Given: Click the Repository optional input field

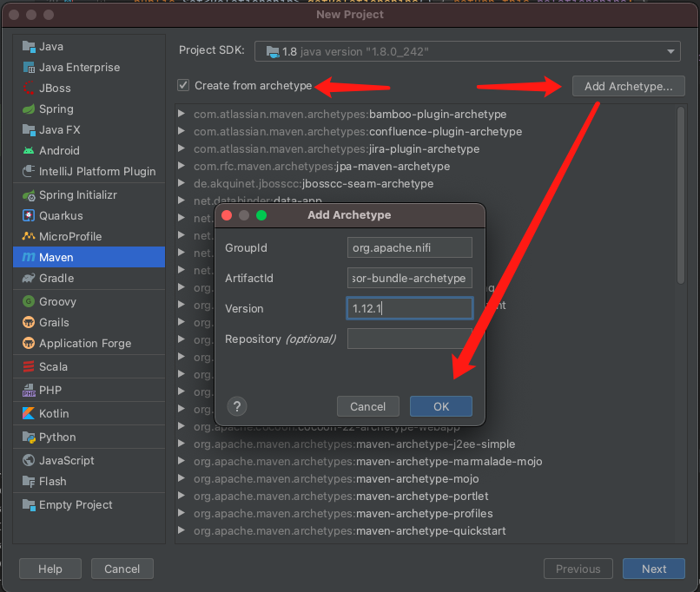Looking at the screenshot, I should pyautogui.click(x=409, y=339).
